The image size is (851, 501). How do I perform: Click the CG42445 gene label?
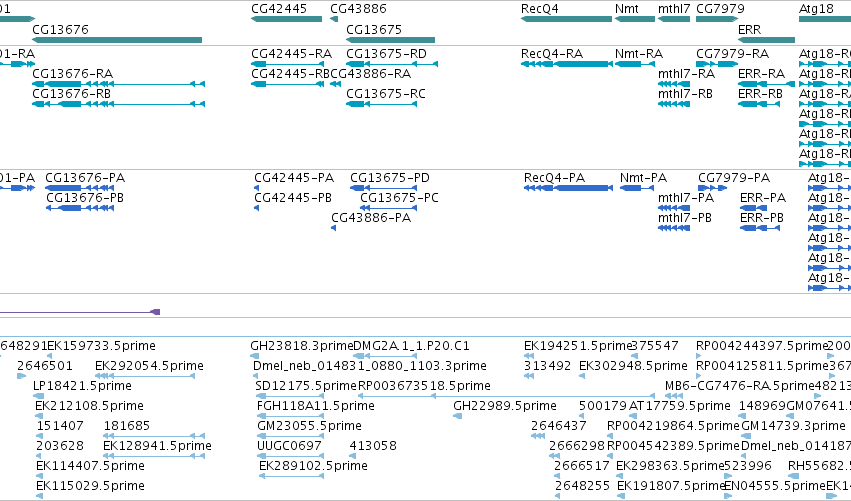279,9
